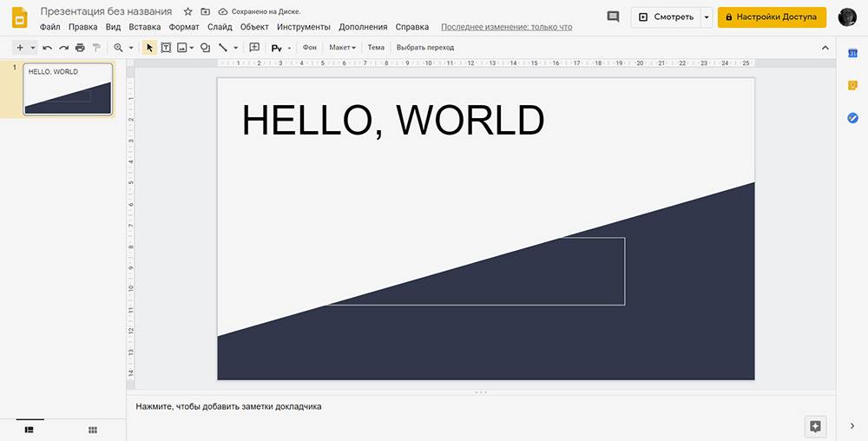Click the zoom magnifier tool
868x441 pixels.
click(118, 48)
